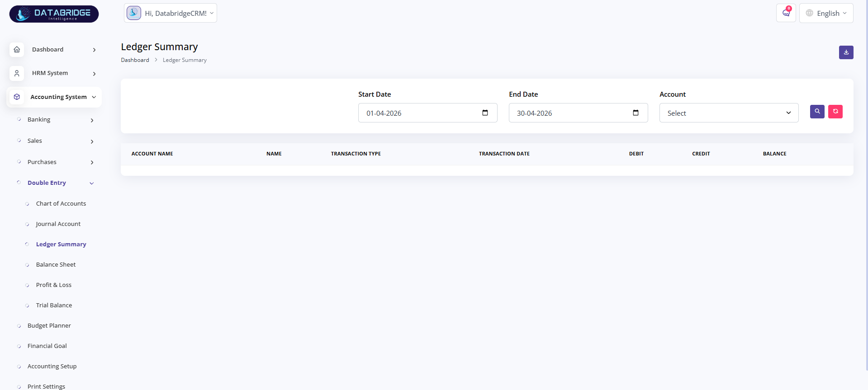Open the Hi, DatabridgeCRM! user dropdown
The image size is (868, 390).
171,13
